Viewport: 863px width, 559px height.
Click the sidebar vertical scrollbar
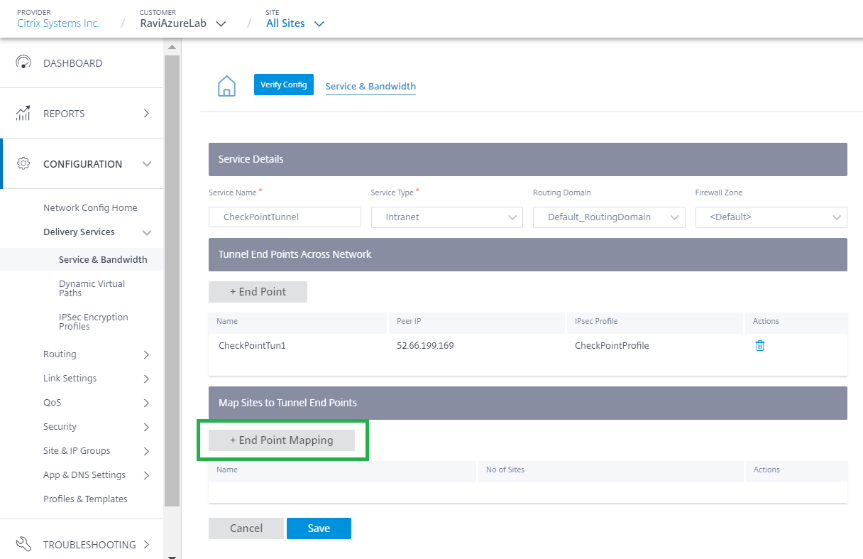tap(172, 281)
